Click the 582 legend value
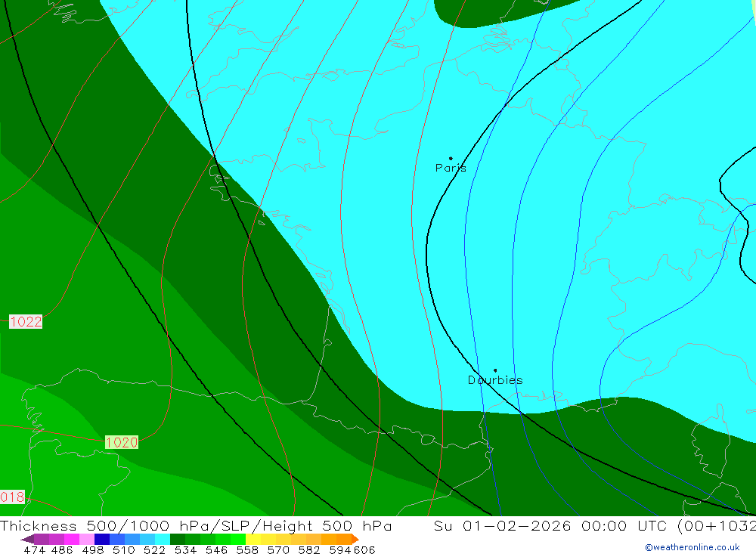The height and width of the screenshot is (554, 756). pos(309,549)
